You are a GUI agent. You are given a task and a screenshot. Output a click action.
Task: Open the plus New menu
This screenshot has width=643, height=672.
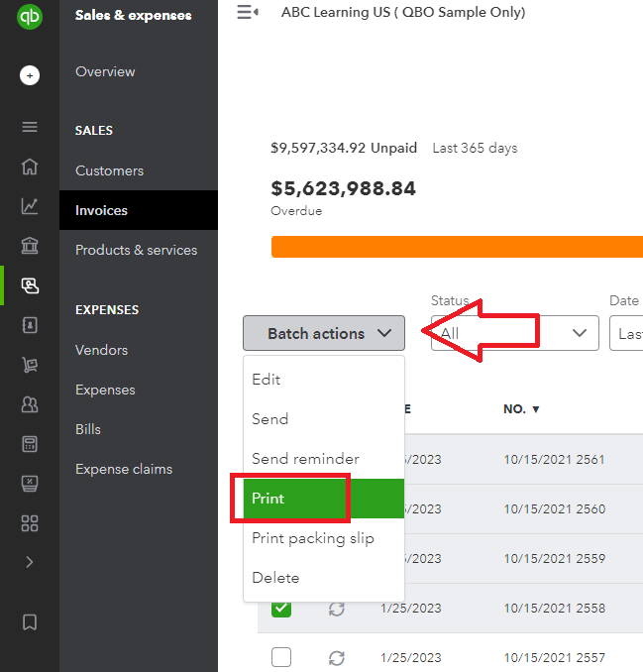(x=30, y=75)
